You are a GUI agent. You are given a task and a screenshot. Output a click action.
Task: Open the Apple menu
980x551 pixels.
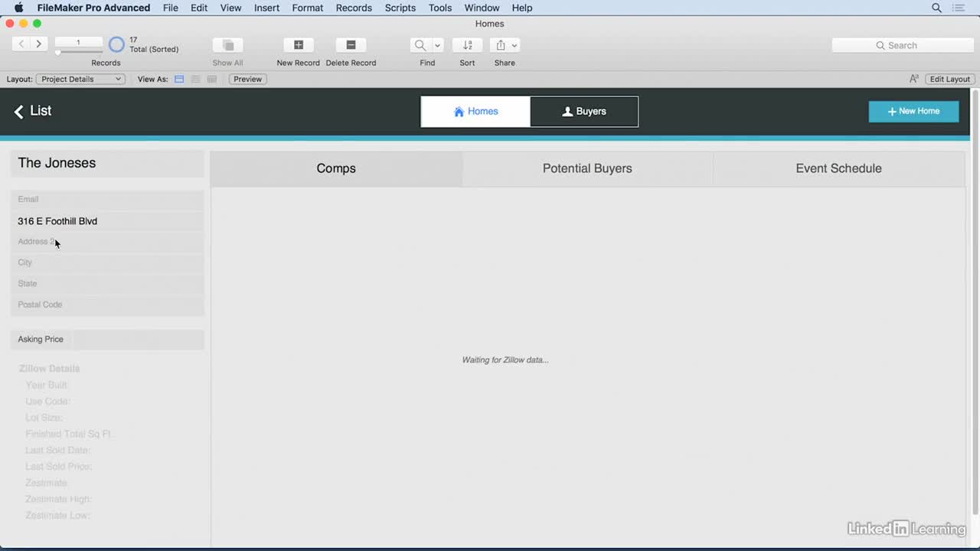click(x=18, y=8)
